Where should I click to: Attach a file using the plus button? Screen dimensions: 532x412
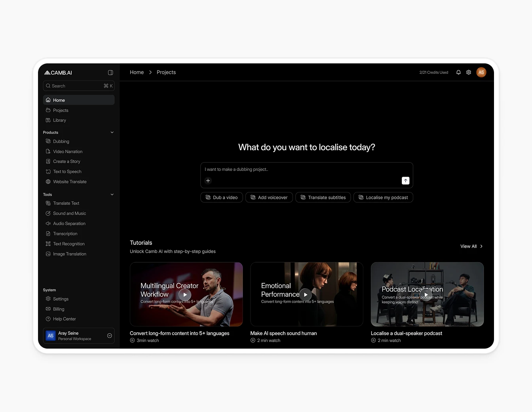click(x=208, y=180)
